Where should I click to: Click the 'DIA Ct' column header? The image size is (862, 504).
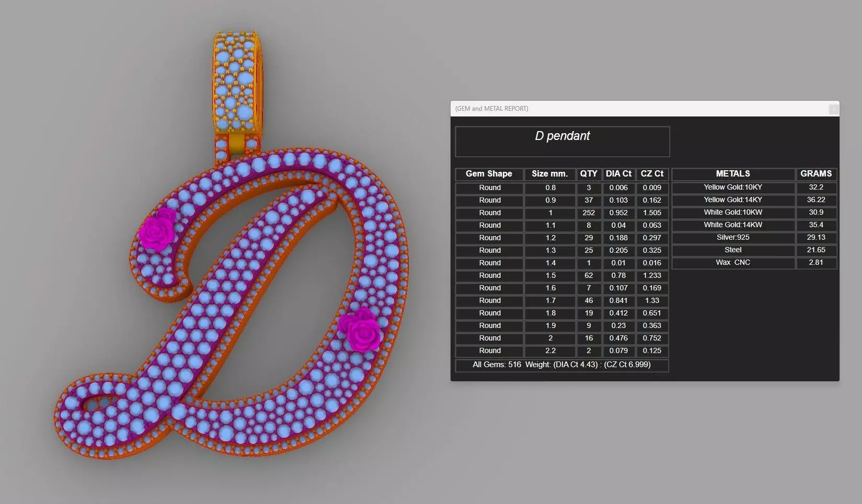pyautogui.click(x=619, y=174)
